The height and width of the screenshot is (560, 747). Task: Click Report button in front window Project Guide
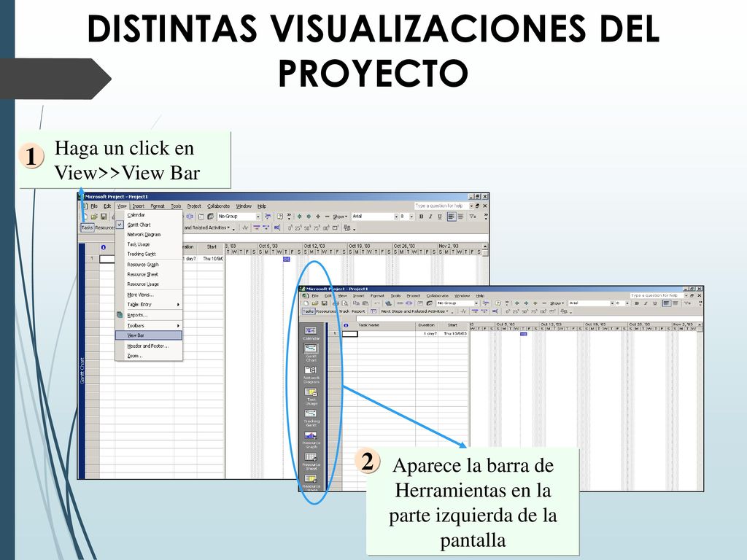pyautogui.click(x=358, y=311)
